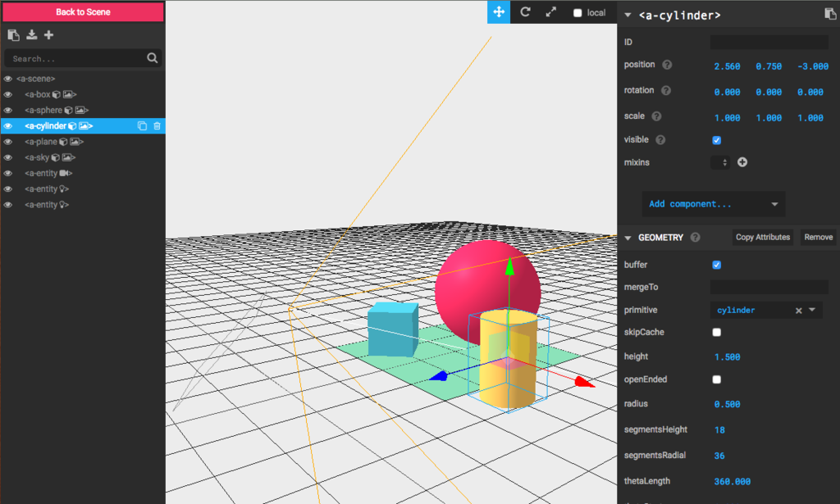Click the Remove geometry button
The height and width of the screenshot is (504, 840).
click(818, 237)
